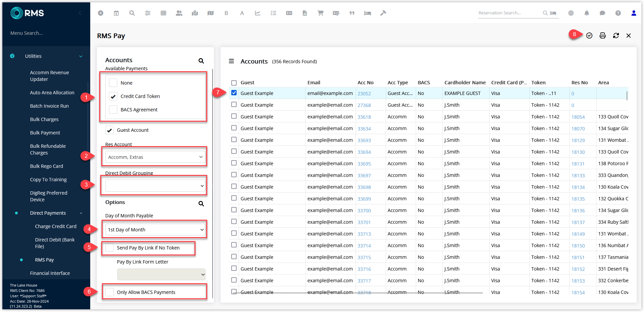Open the quotation marks toolbar icon
Screen dimensions: 644x312
click(x=352, y=13)
